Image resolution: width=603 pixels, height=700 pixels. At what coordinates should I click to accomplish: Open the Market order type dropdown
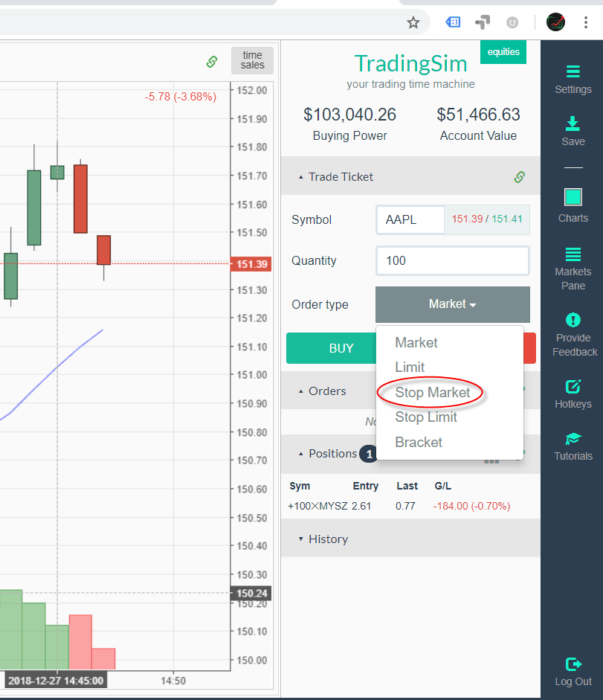click(x=452, y=304)
